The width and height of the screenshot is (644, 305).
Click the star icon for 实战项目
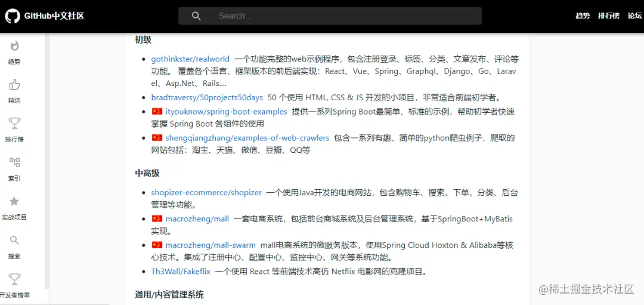click(14, 201)
